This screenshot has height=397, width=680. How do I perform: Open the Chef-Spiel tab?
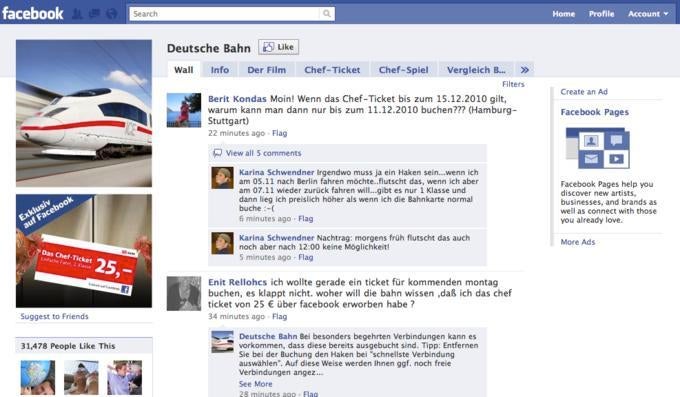click(403, 70)
